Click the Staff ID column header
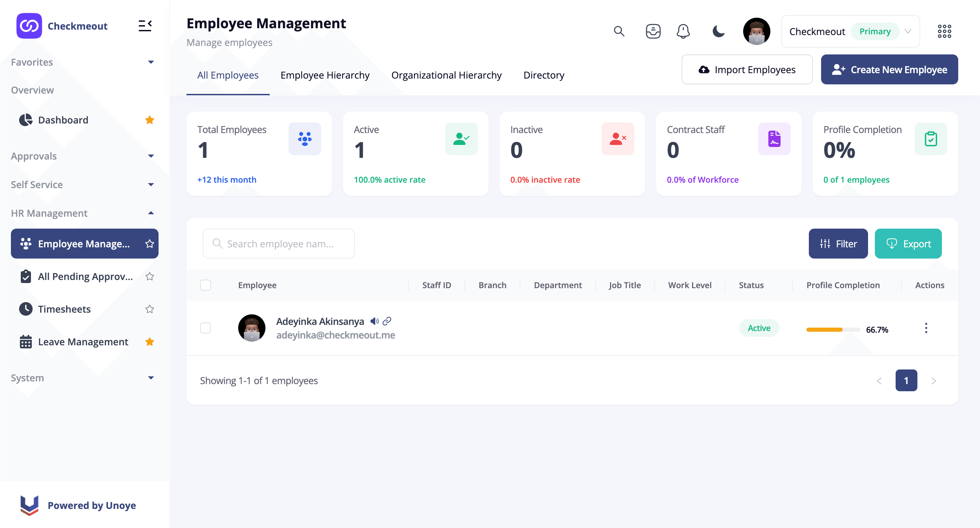980x528 pixels. click(436, 285)
